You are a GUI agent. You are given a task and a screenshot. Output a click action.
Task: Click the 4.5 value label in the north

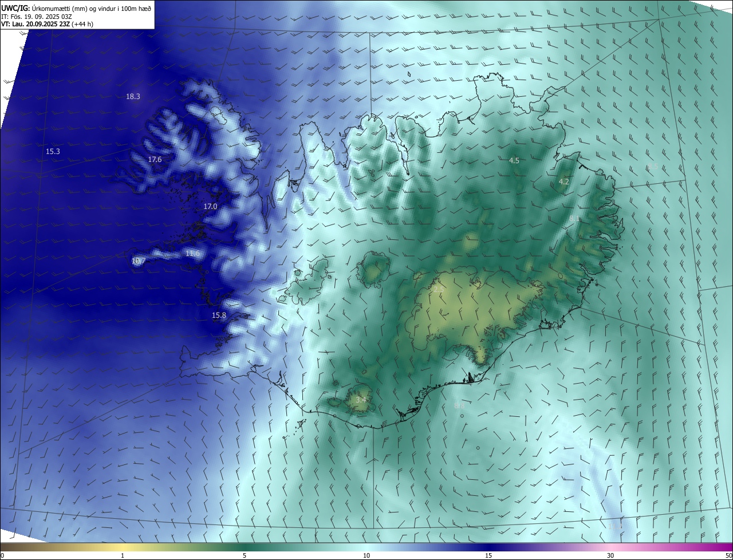point(514,161)
